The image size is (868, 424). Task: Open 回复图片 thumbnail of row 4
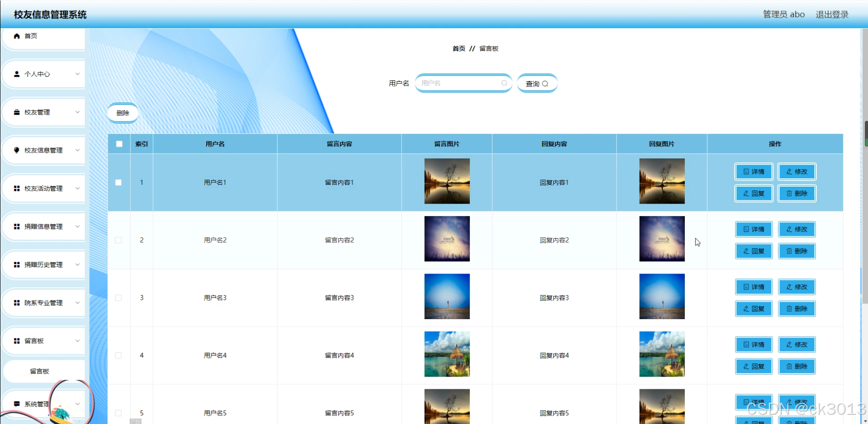tap(662, 354)
